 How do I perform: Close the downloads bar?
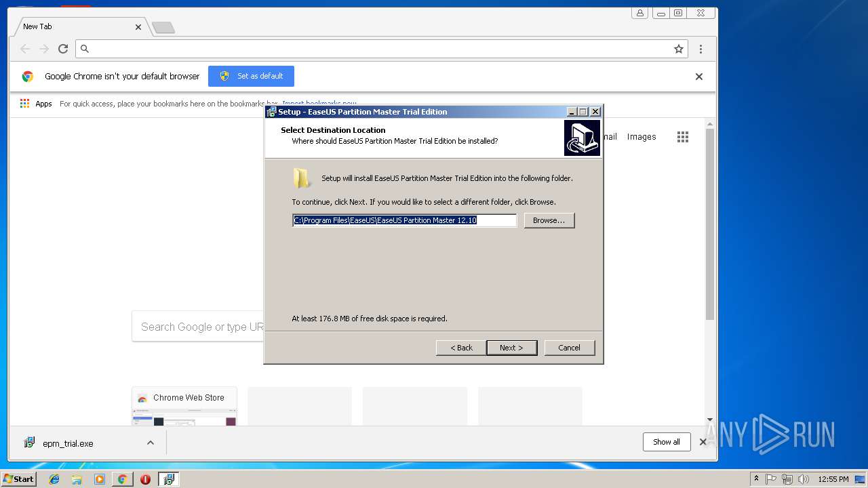tap(703, 442)
